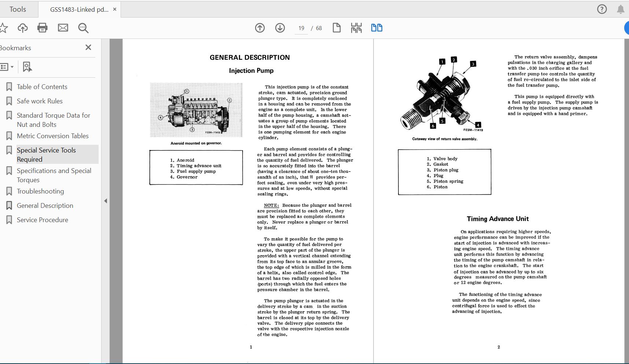Click the underlined 'NOTE:' text

pyautogui.click(x=271, y=205)
